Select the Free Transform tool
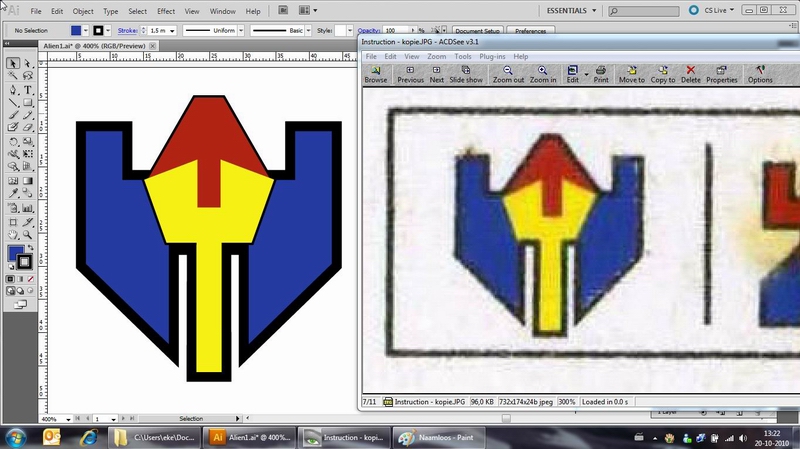This screenshot has height=449, width=800. [x=28, y=154]
